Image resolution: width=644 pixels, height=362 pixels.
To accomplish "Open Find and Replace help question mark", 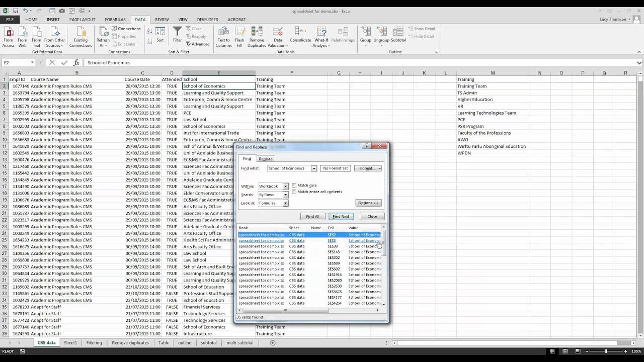I will point(366,146).
